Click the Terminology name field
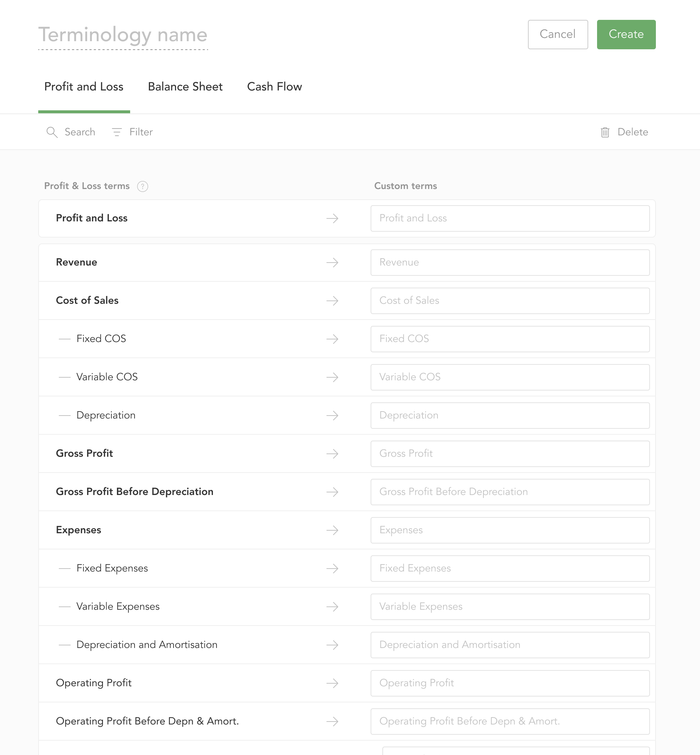This screenshot has height=755, width=700. tap(122, 35)
